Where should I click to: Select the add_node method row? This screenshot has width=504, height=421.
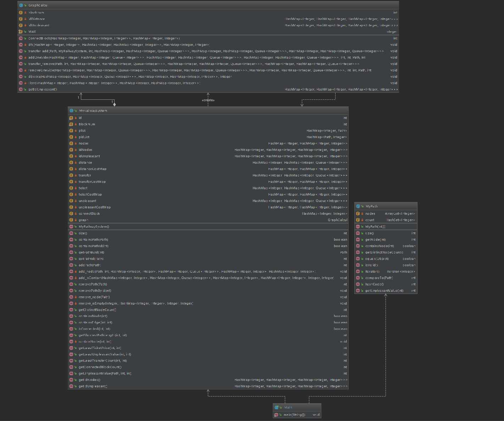[208, 272]
